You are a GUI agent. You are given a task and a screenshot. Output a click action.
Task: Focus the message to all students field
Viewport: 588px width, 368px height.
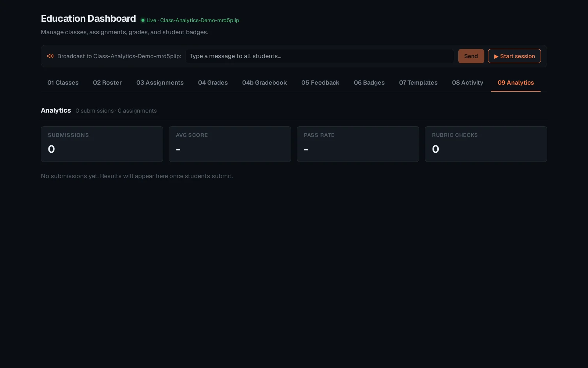(x=320, y=56)
